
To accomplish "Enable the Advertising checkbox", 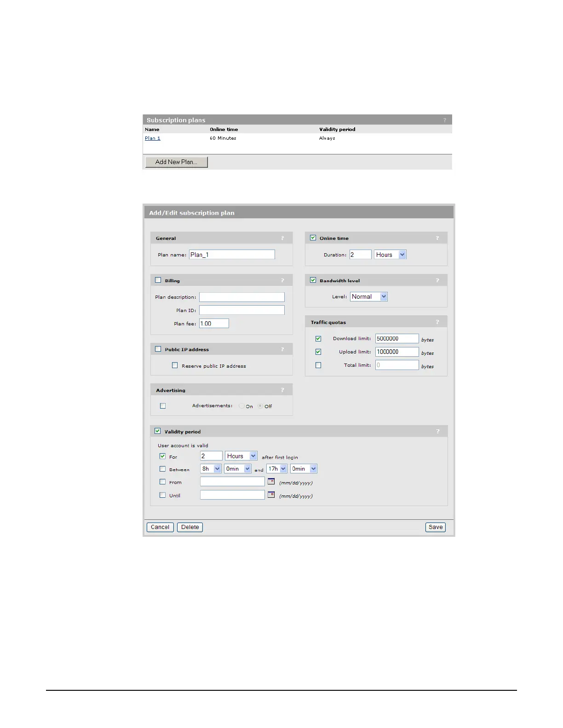I will point(163,406).
